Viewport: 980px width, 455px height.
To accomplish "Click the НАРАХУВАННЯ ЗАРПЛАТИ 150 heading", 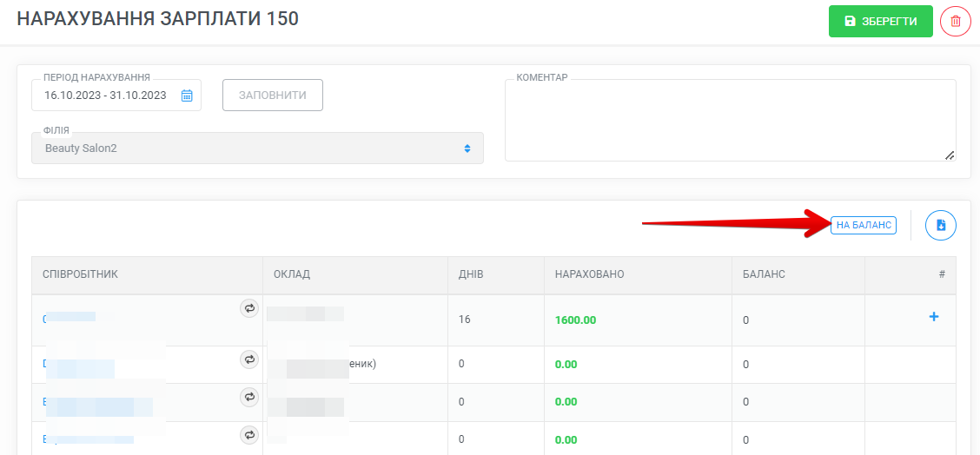I will tap(157, 19).
